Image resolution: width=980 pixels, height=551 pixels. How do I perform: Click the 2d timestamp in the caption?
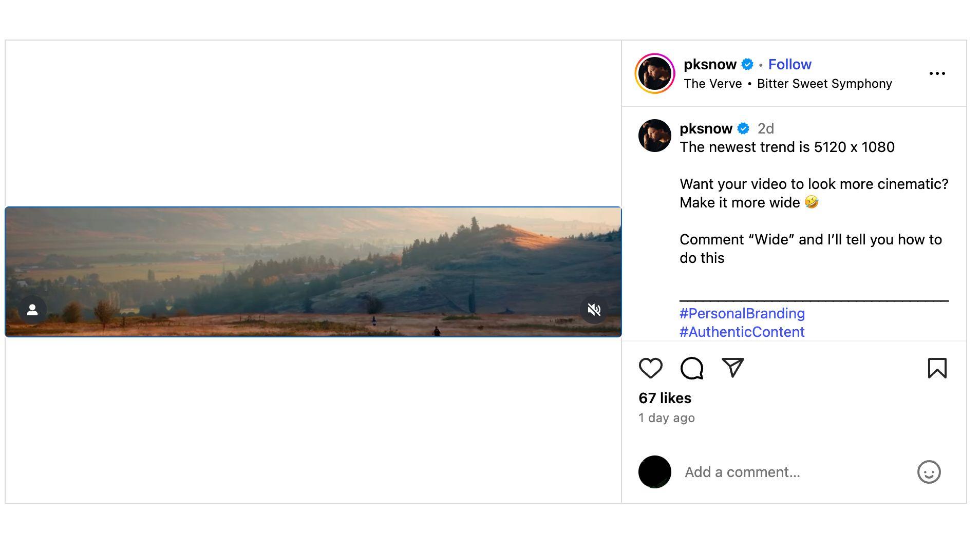765,128
